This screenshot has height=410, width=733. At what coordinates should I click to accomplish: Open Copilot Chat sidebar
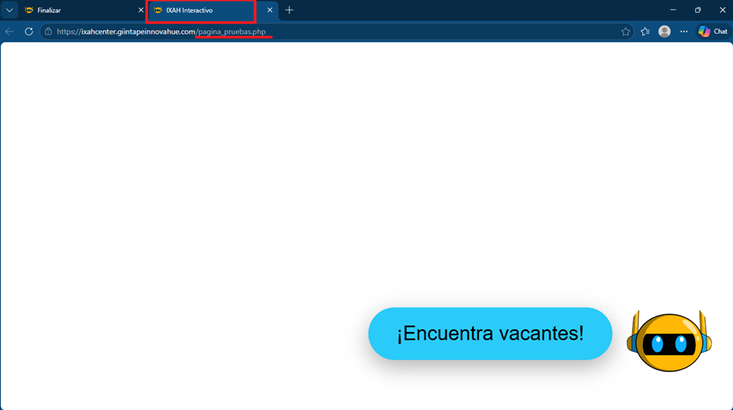tap(713, 31)
